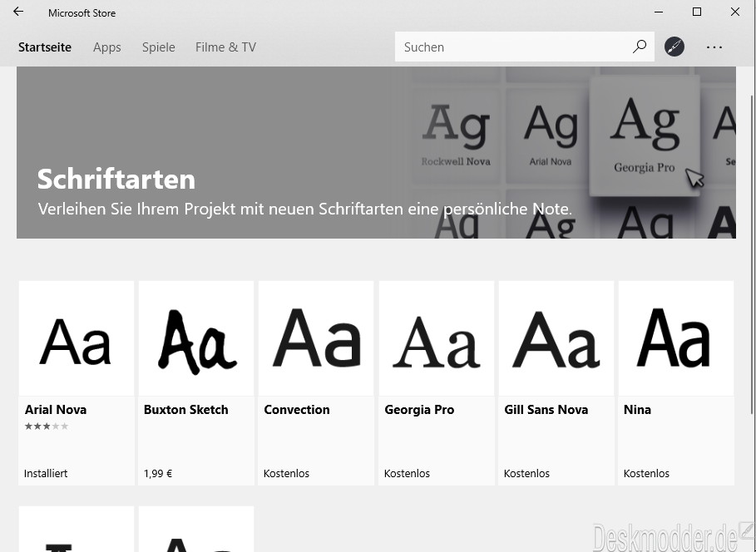Click the Georgia Pro title

419,410
